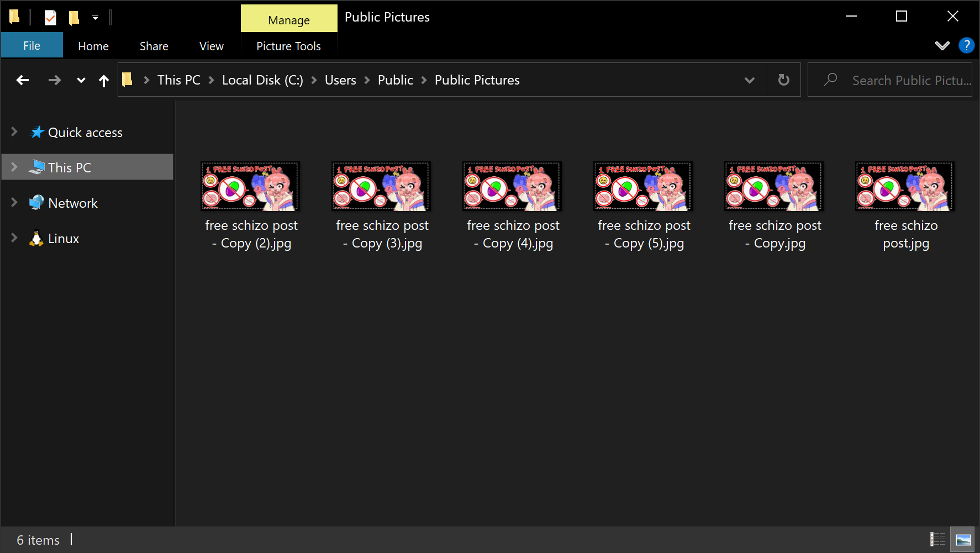Expand the ribbon with chevron

(x=942, y=45)
